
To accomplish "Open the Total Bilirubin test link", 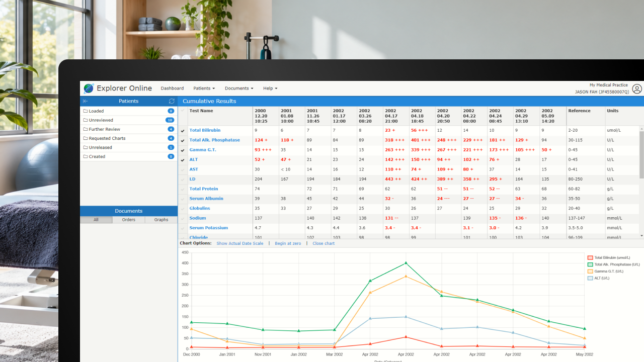I will [205, 131].
